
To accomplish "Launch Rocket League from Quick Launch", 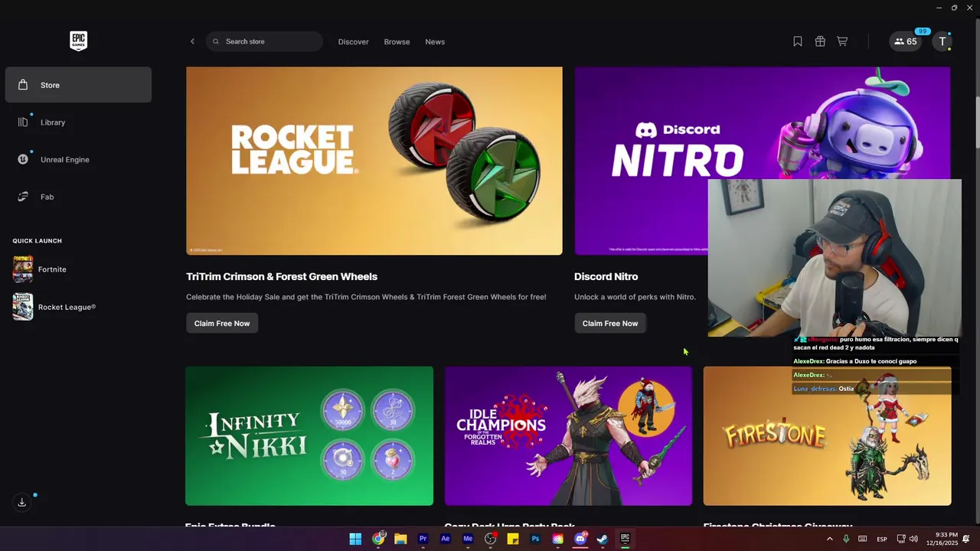I will pyautogui.click(x=78, y=307).
